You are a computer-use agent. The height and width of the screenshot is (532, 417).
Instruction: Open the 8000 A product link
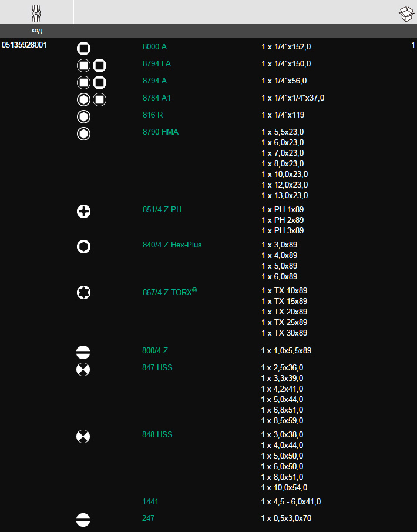point(154,47)
